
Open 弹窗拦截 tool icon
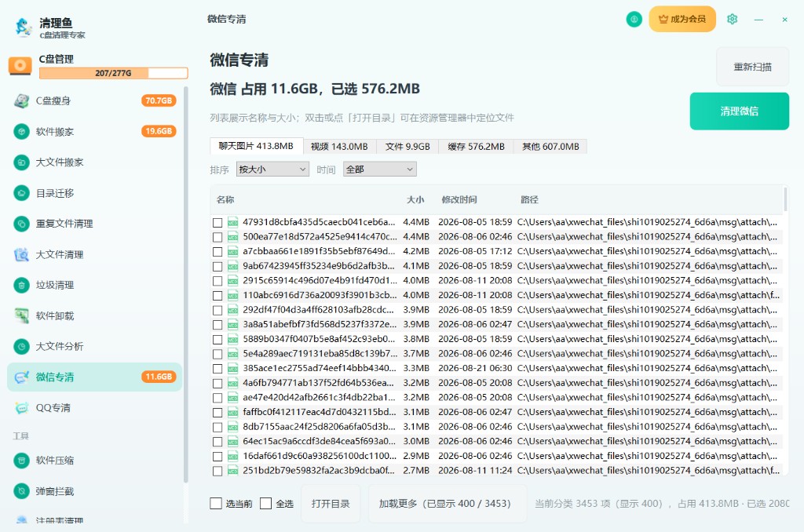pos(21,491)
